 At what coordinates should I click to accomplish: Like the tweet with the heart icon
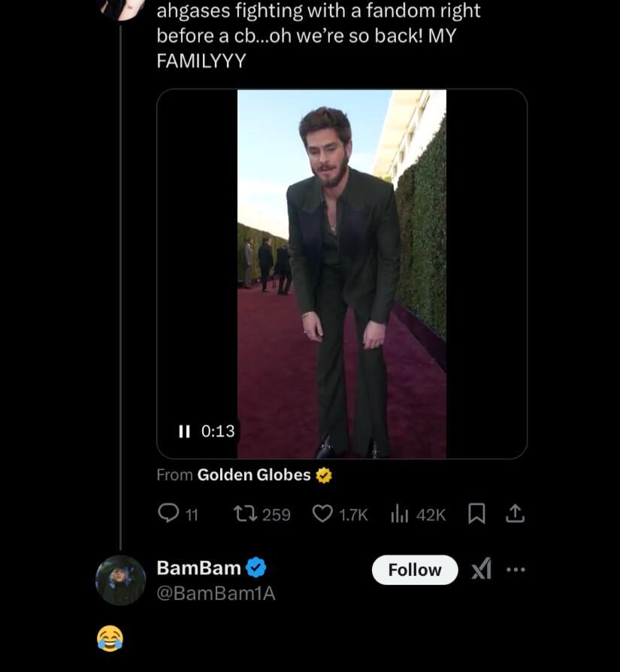coord(322,514)
